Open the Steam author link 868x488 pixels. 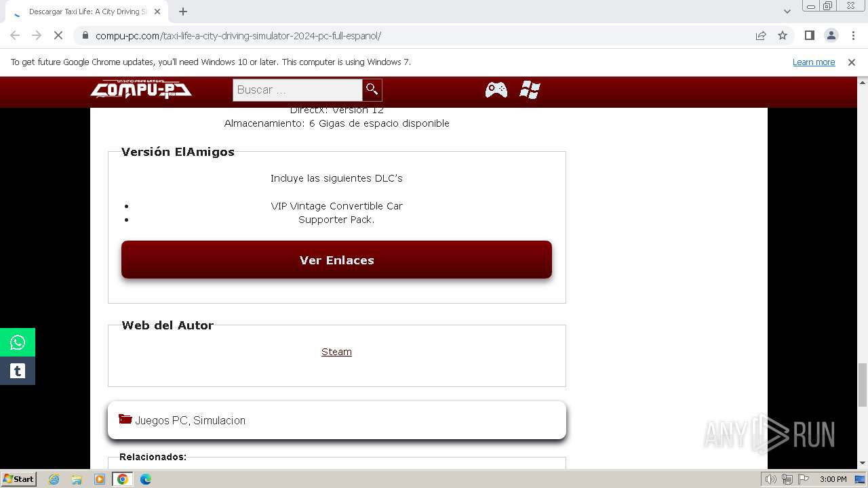(336, 352)
